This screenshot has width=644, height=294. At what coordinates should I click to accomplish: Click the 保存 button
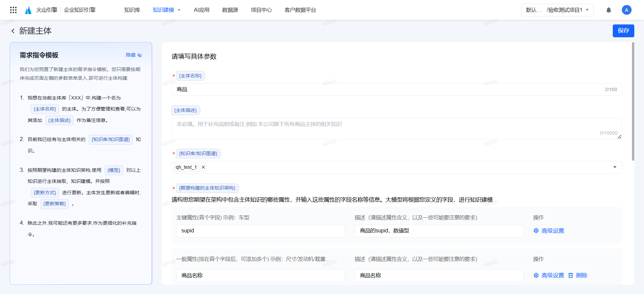pyautogui.click(x=623, y=31)
